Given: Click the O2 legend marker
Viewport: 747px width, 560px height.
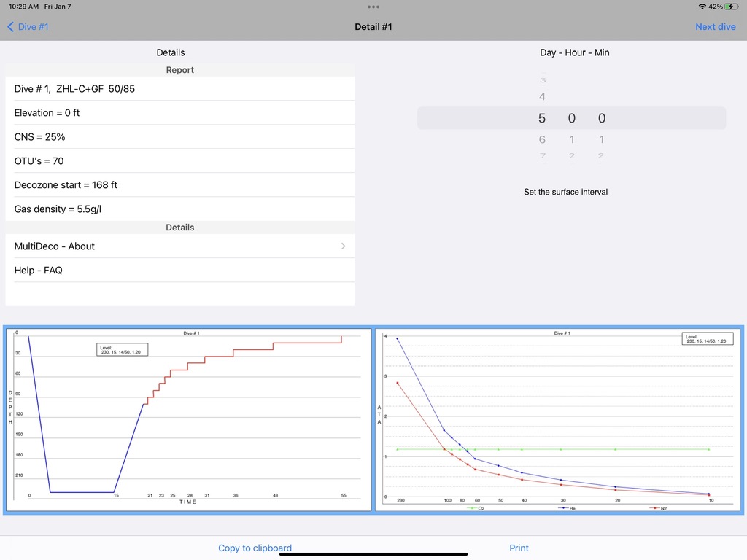Looking at the screenshot, I should (471, 507).
